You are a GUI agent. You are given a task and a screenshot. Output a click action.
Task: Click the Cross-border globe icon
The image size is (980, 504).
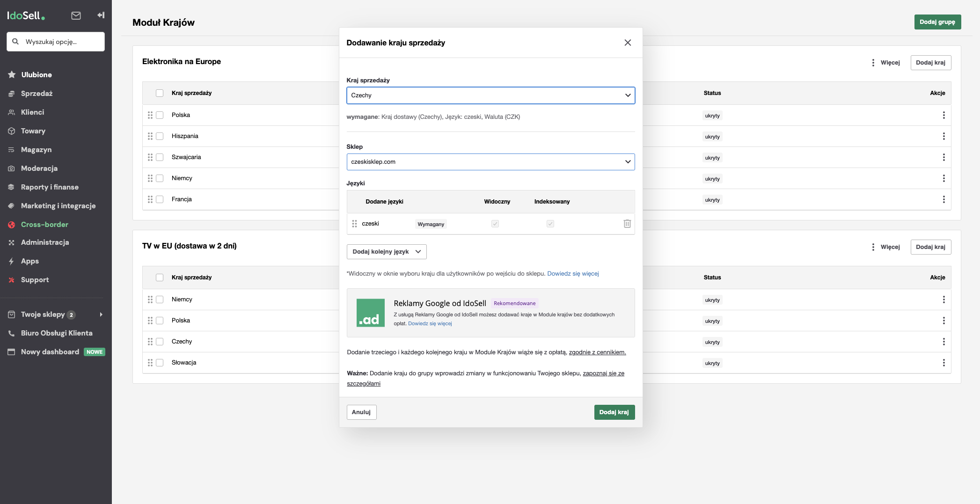click(12, 225)
